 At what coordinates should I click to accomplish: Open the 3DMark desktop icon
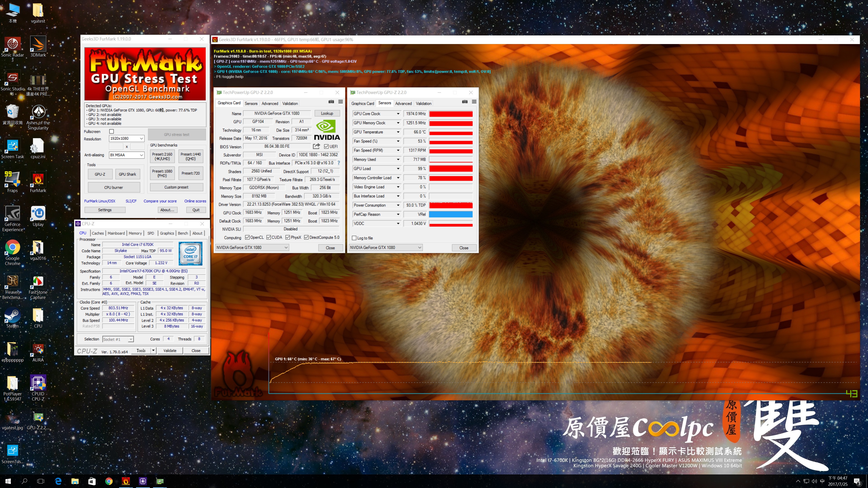(38, 47)
